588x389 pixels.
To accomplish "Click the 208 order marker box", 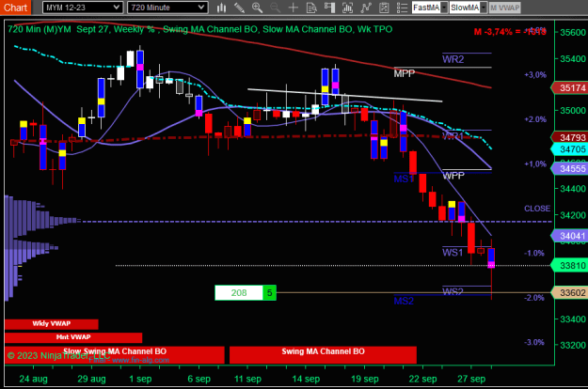I will coord(239,293).
